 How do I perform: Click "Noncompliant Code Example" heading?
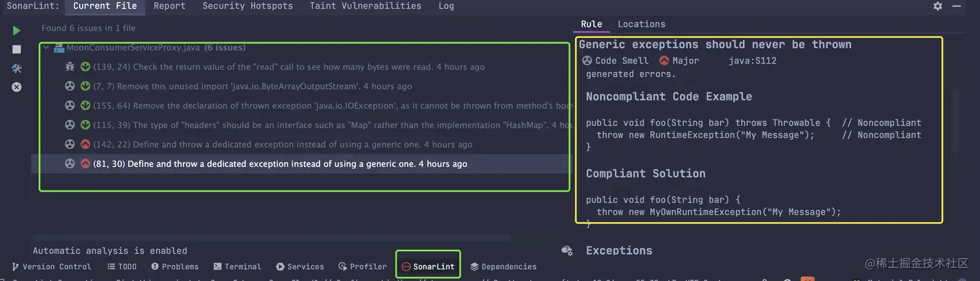pyautogui.click(x=669, y=96)
